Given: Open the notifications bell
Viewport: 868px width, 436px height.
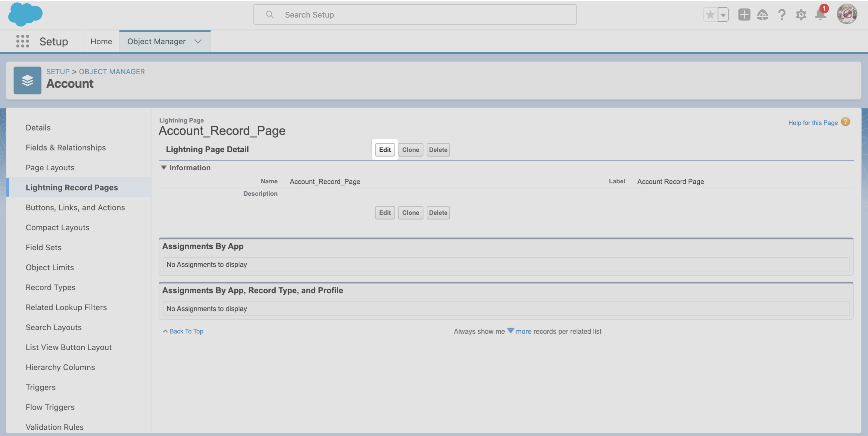Looking at the screenshot, I should (820, 14).
